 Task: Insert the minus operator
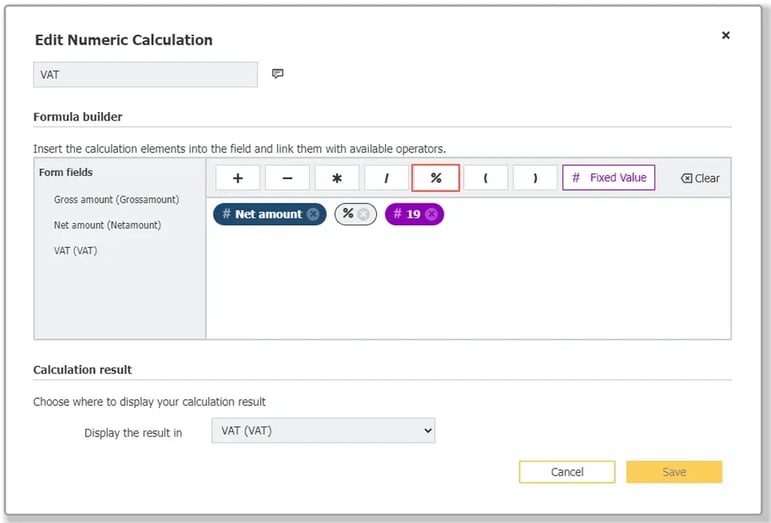[x=287, y=178]
